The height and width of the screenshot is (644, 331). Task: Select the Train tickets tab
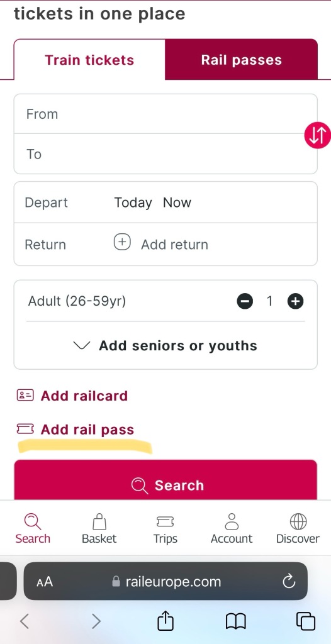click(89, 60)
